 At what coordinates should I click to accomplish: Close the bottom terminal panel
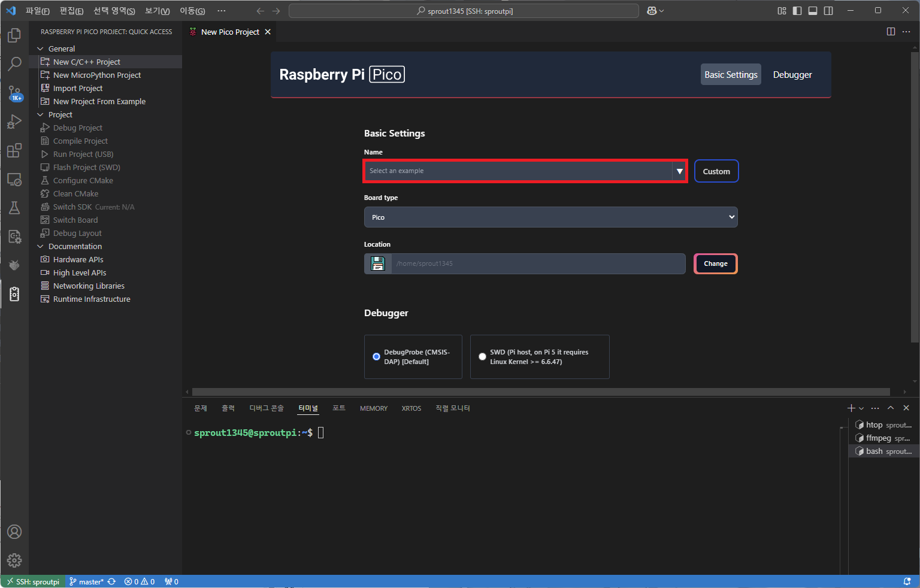(906, 408)
